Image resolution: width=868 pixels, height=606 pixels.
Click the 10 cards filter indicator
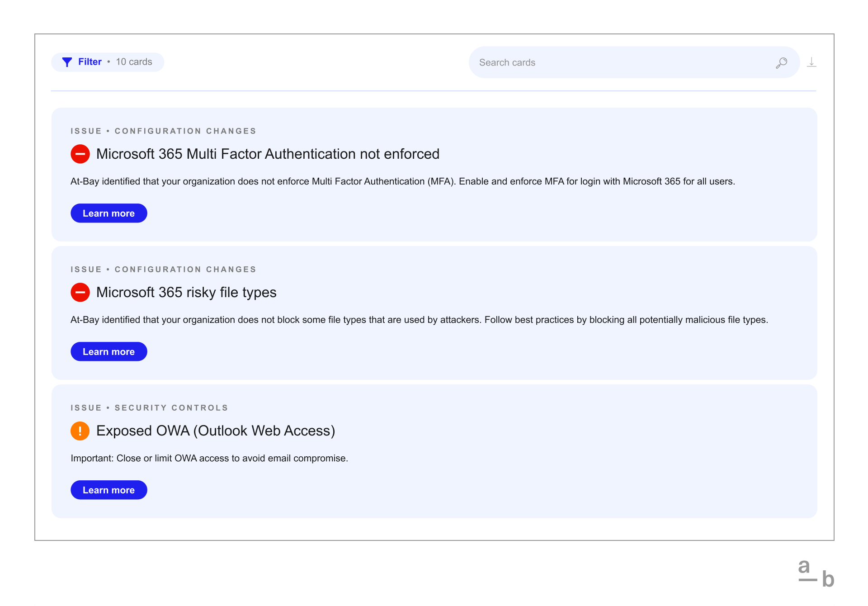pos(132,62)
